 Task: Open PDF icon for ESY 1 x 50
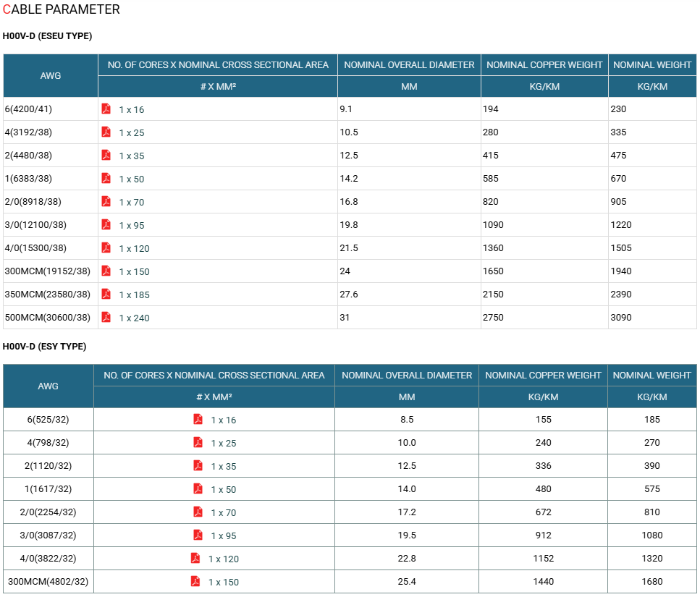198,489
